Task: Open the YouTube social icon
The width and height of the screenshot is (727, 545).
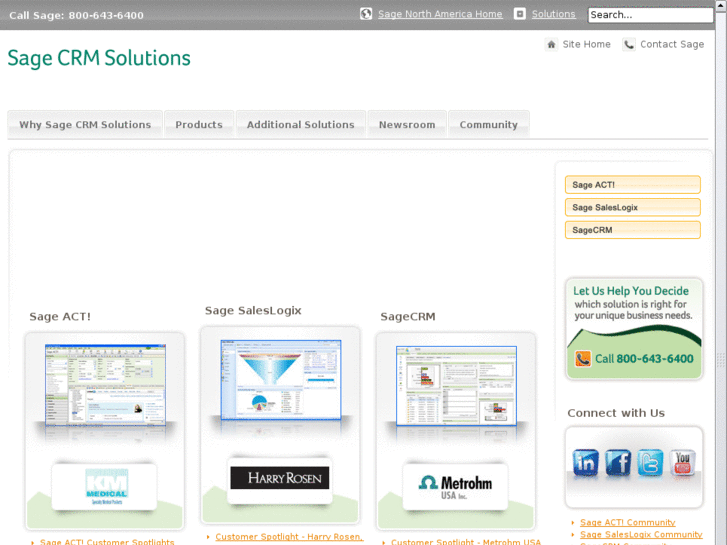Action: (682, 462)
